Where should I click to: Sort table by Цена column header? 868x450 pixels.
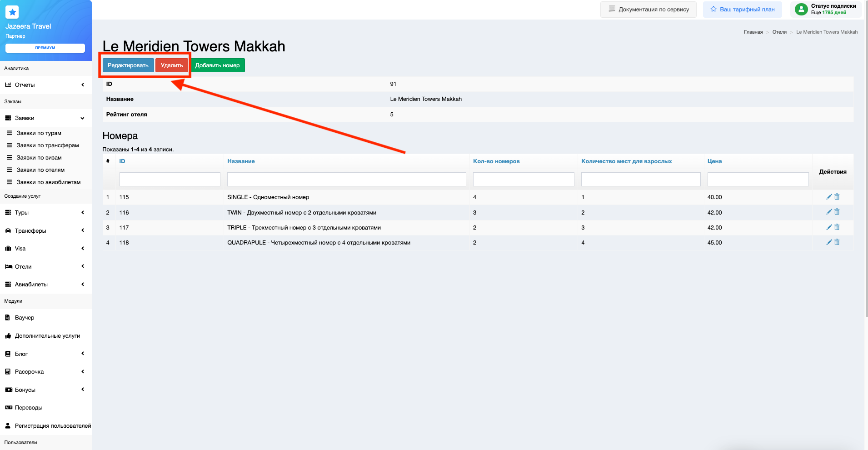click(x=714, y=161)
